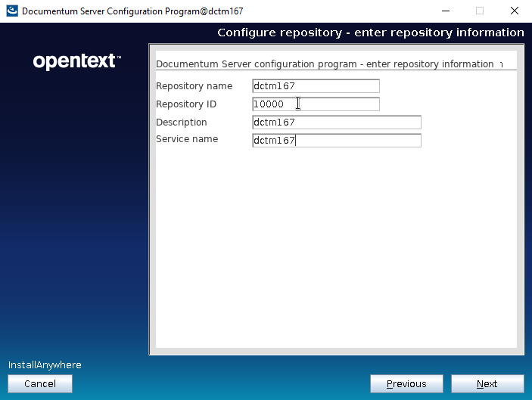Click the opentext logo
The height and width of the screenshot is (400, 532).
tap(76, 61)
